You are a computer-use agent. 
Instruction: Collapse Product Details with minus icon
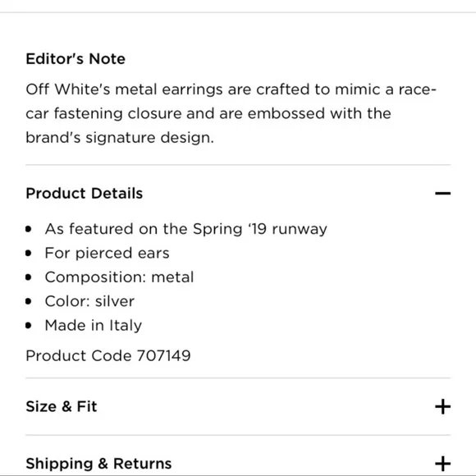point(442,194)
